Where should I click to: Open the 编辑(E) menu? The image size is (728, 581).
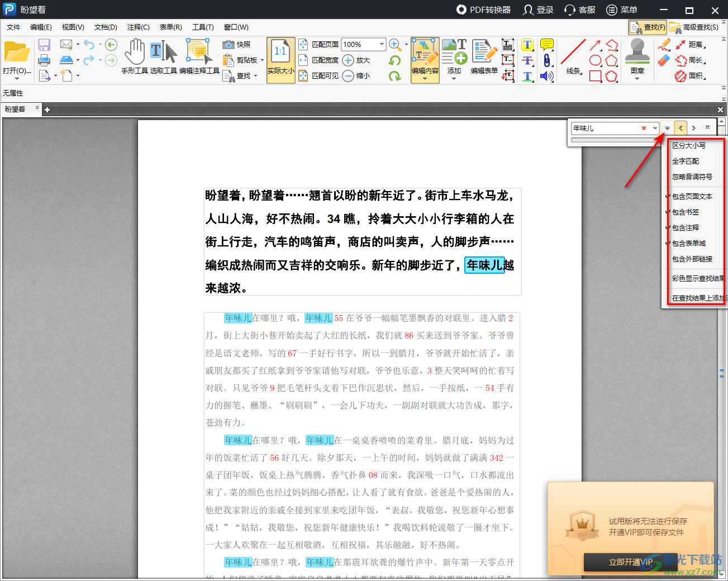[41, 27]
